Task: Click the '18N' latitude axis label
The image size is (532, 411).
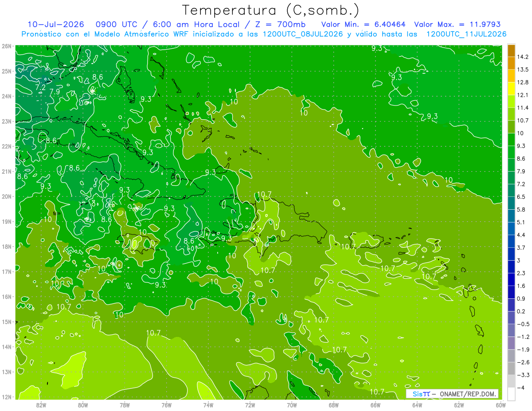Action: (7, 247)
